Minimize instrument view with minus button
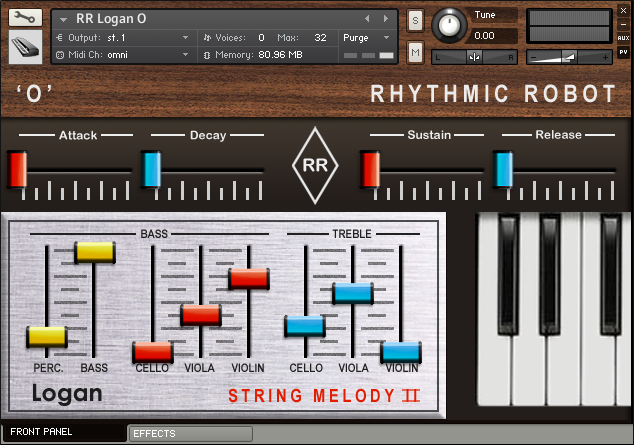This screenshot has width=634, height=445. pyautogui.click(x=623, y=25)
